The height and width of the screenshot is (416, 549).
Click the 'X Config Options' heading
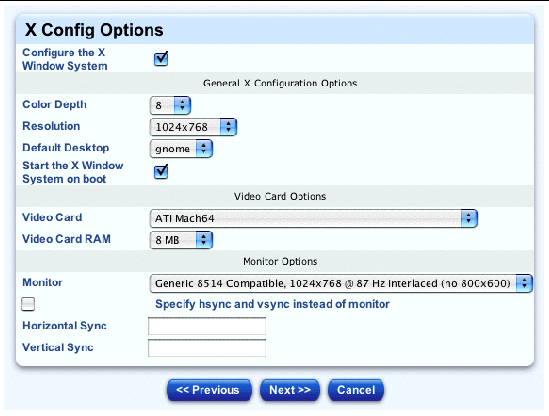pyautogui.click(x=94, y=30)
